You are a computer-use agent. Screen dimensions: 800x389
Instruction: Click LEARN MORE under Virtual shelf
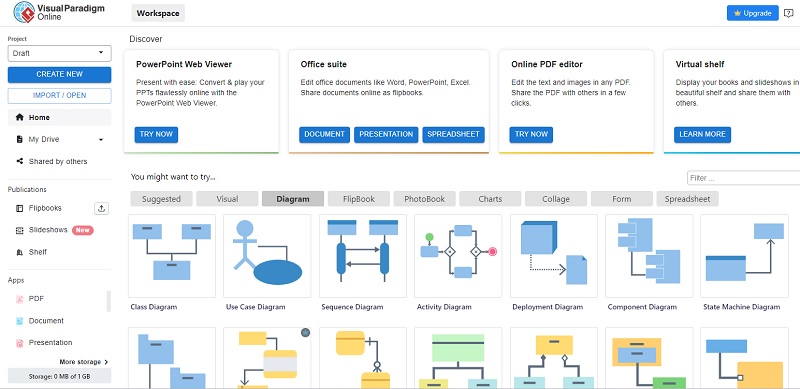[x=703, y=135]
